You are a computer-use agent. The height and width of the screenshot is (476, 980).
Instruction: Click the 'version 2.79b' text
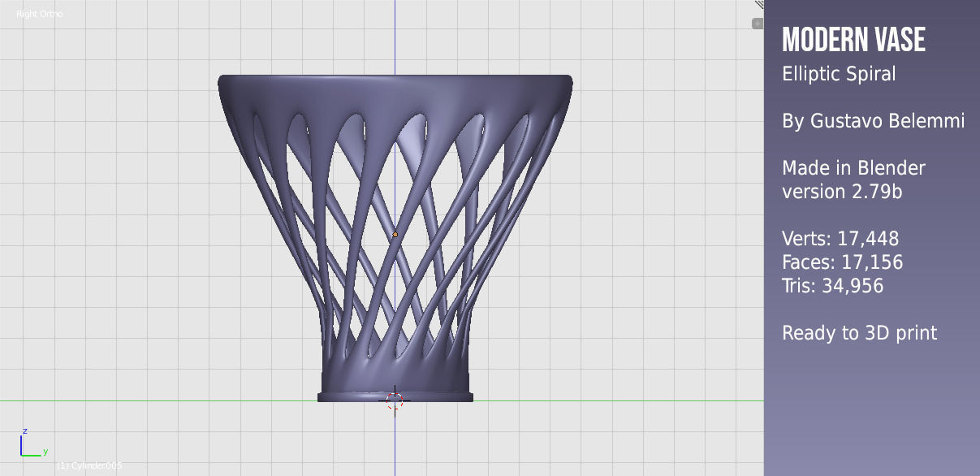click(x=842, y=192)
